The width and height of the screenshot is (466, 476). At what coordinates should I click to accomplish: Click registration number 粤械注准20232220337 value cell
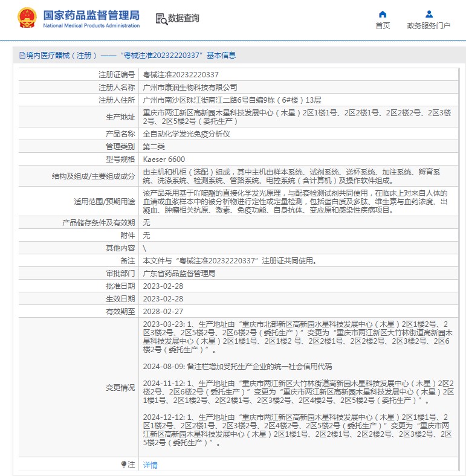(181, 75)
